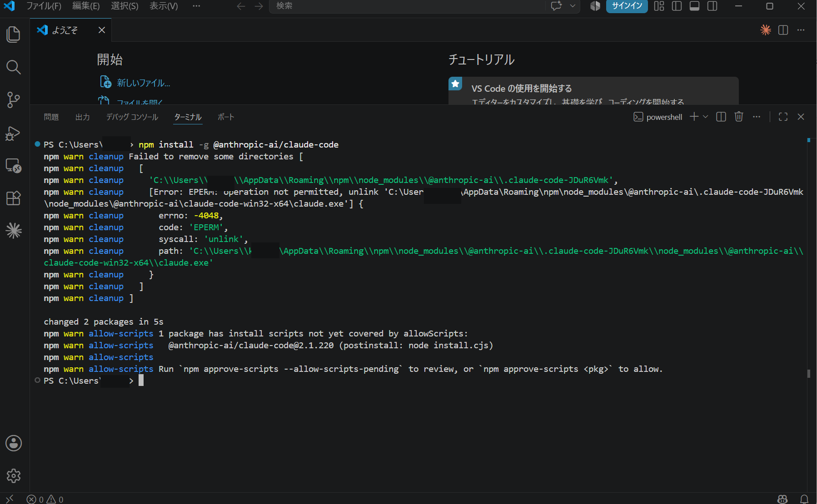Open the customize layout icon
This screenshot has width=817, height=504.
pos(659,6)
